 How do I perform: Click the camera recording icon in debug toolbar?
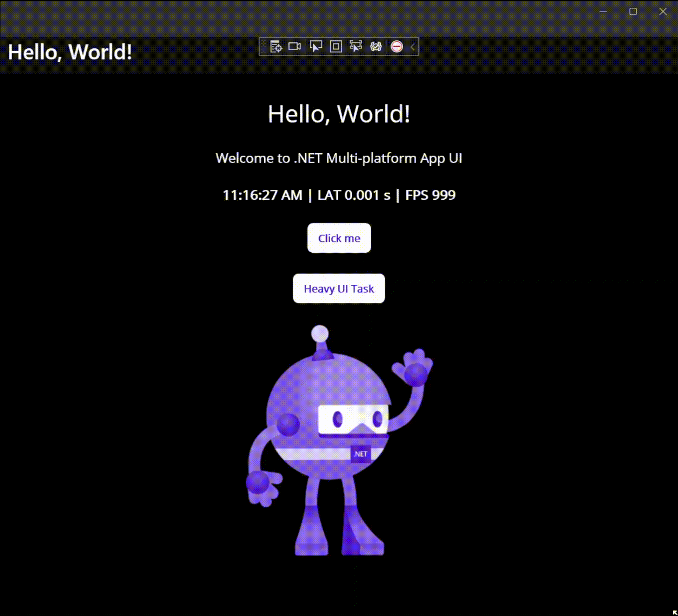point(295,46)
